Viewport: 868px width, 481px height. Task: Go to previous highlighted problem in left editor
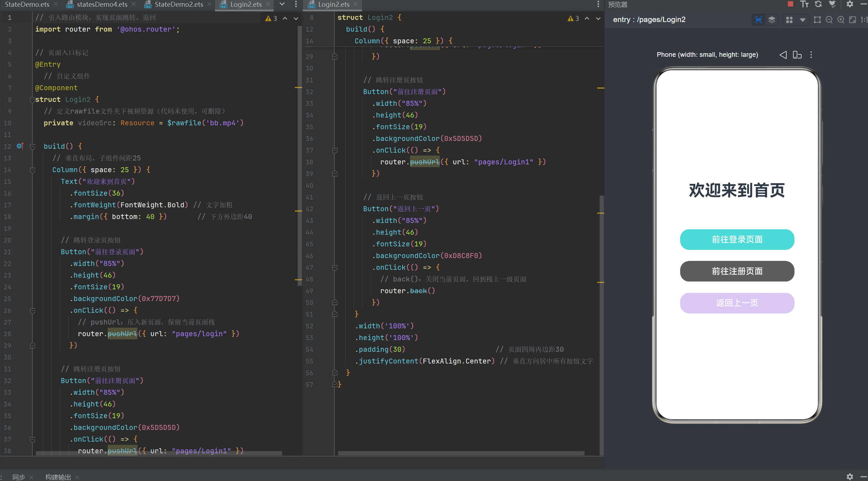click(285, 18)
